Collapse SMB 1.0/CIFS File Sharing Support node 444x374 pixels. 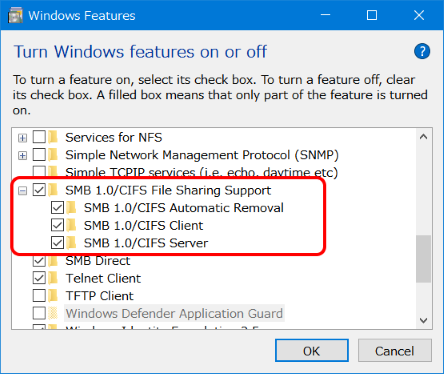coord(22,191)
